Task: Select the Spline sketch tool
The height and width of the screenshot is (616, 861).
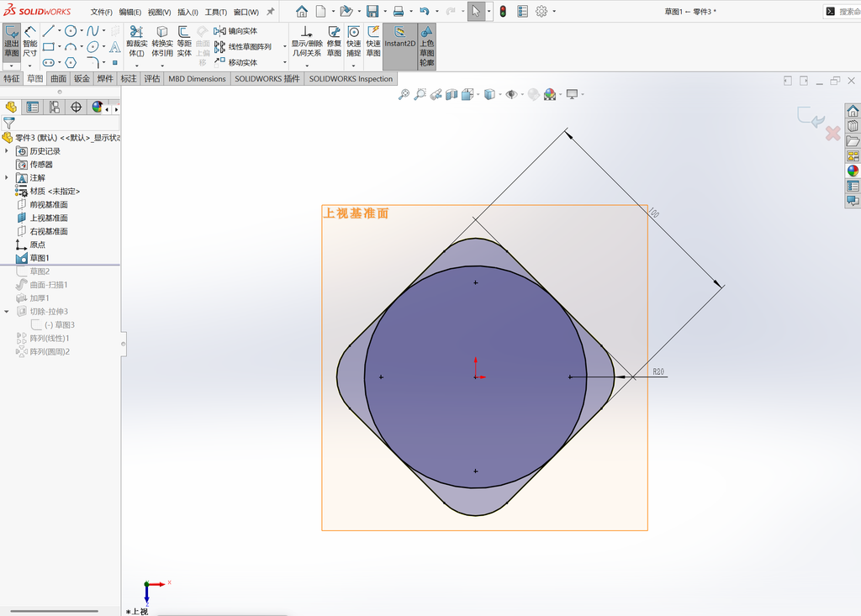Action: (x=92, y=31)
